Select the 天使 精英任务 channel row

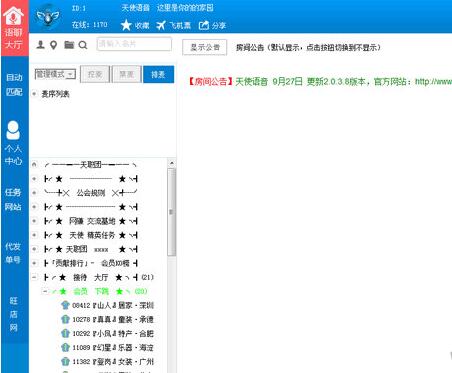click(91, 235)
